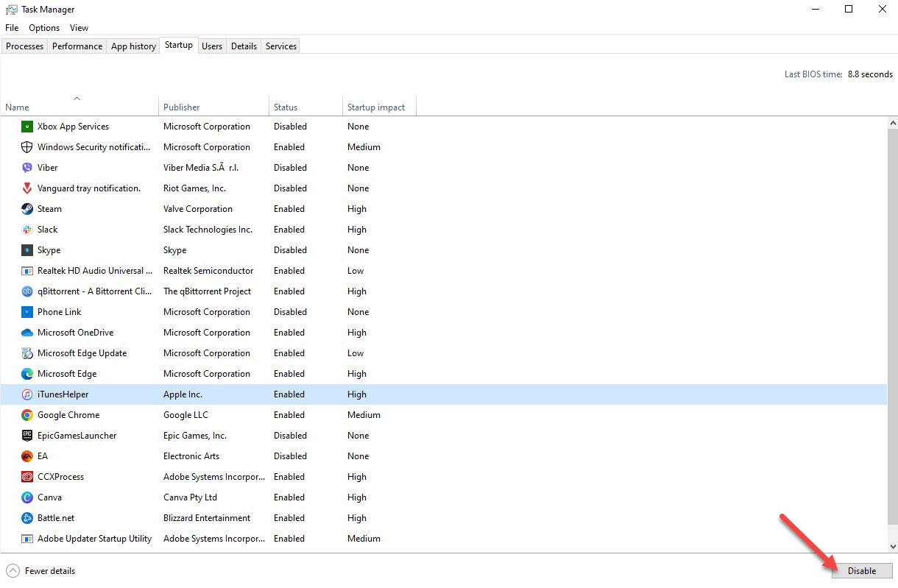Select the EA icon
This screenshot has width=898, height=588.
coord(27,456)
